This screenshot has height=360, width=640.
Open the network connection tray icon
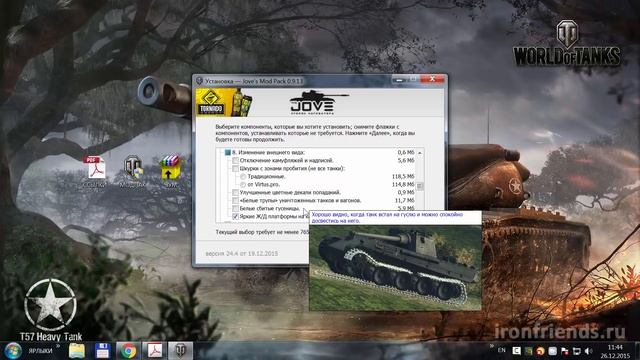(x=577, y=351)
